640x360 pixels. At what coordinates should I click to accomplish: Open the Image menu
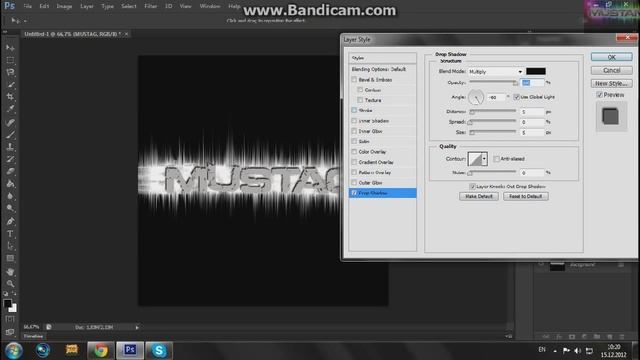coord(64,6)
